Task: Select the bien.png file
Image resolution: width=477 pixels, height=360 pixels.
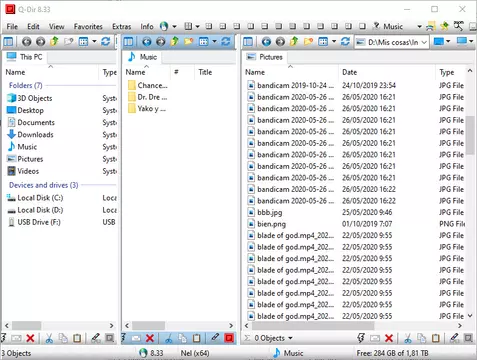Action: (271, 224)
